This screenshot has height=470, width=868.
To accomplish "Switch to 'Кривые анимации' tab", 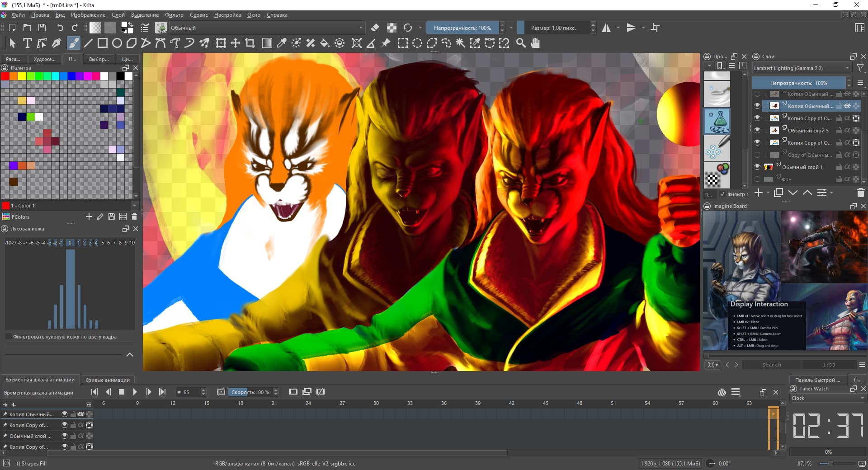I will coord(108,380).
